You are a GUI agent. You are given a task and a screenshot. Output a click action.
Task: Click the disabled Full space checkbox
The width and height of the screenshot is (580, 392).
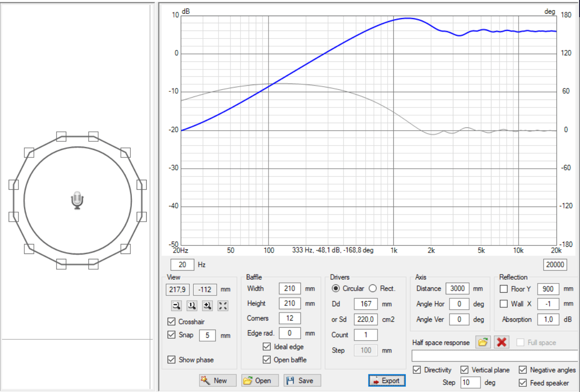pyautogui.click(x=520, y=342)
